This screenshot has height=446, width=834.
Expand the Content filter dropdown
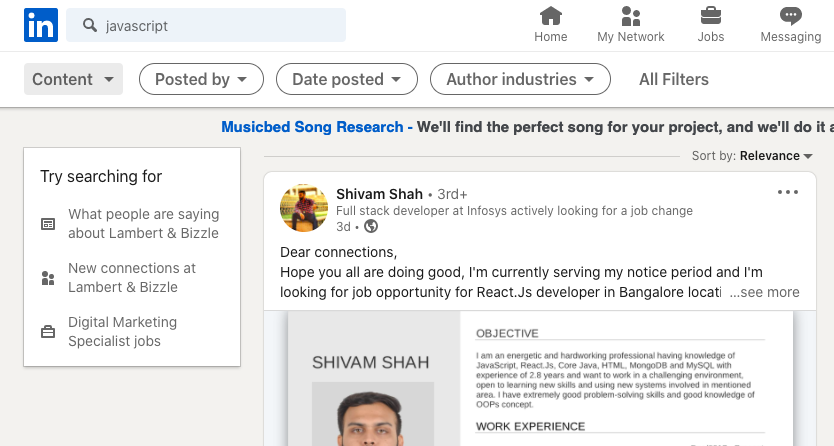pos(73,79)
